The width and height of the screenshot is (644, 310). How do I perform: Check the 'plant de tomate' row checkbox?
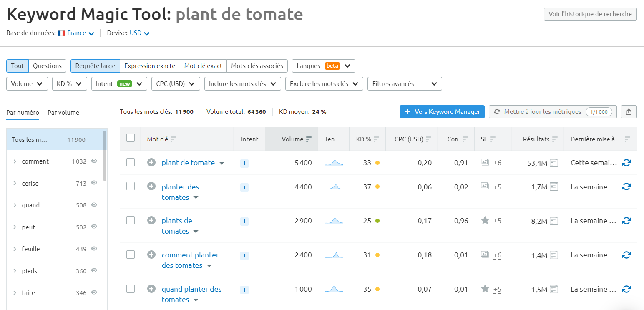click(x=131, y=163)
